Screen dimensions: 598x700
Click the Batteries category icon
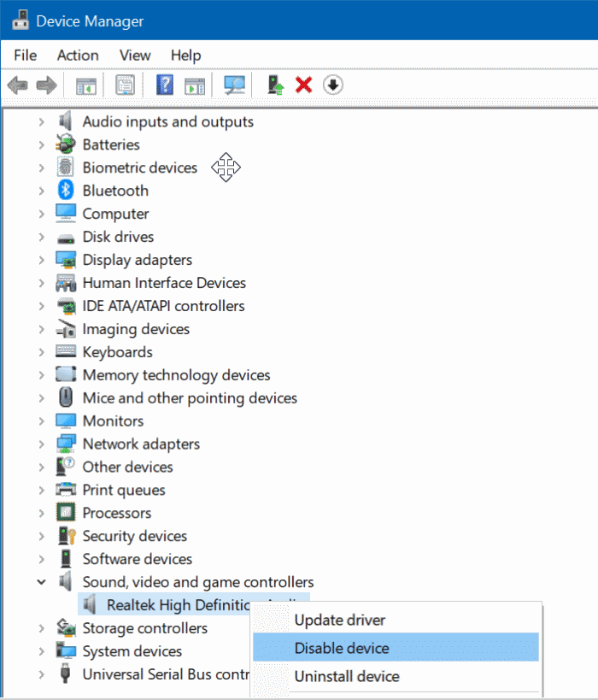click(x=66, y=144)
